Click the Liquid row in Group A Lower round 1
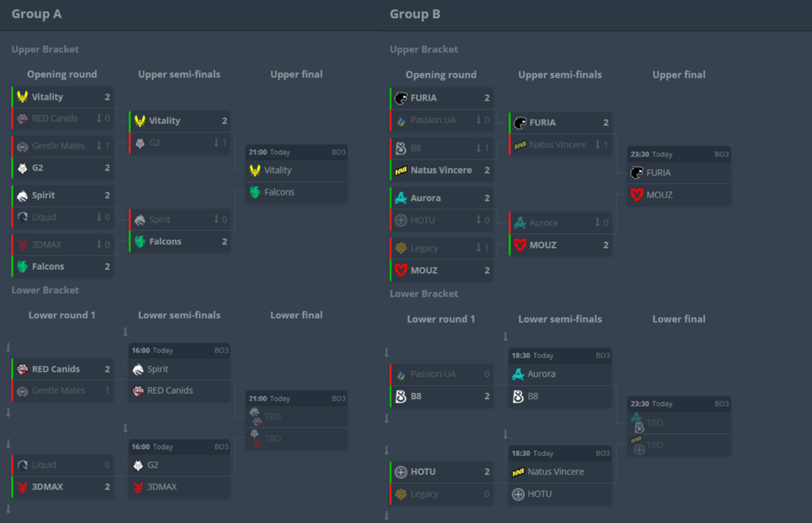The height and width of the screenshot is (523, 812). [62, 465]
